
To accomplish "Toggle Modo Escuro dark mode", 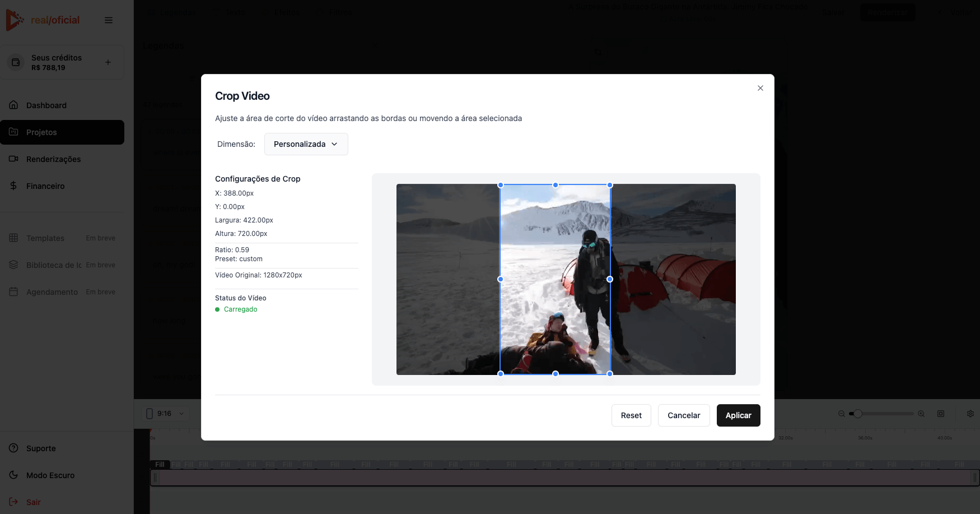I will [x=62, y=475].
